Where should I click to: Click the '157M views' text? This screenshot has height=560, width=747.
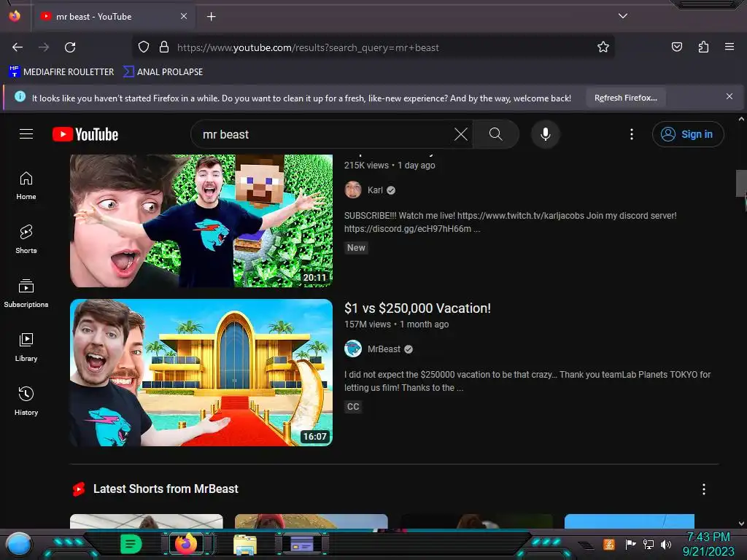click(x=368, y=324)
